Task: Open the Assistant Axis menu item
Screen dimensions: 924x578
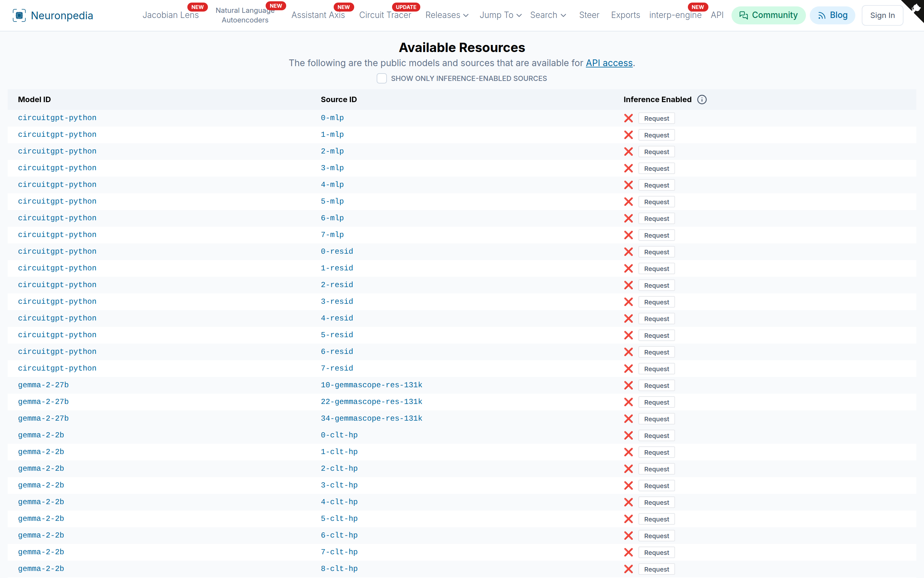Action: pos(318,15)
